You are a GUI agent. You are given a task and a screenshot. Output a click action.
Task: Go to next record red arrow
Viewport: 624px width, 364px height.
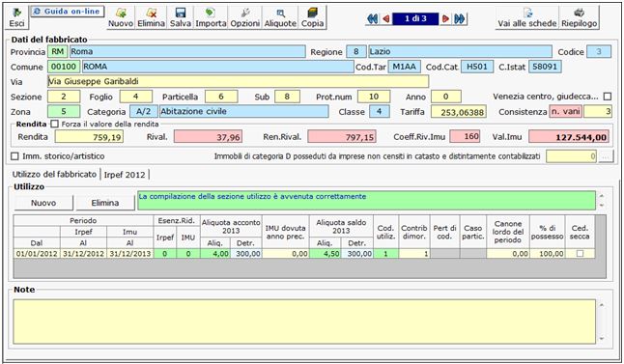point(445,18)
